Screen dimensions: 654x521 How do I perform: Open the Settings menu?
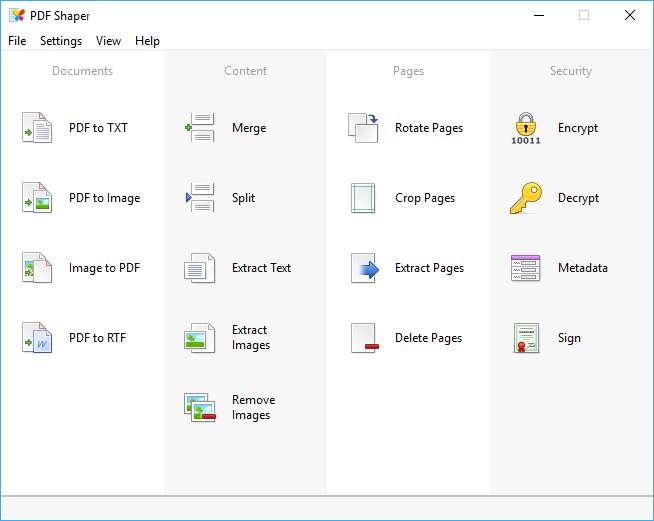point(61,41)
